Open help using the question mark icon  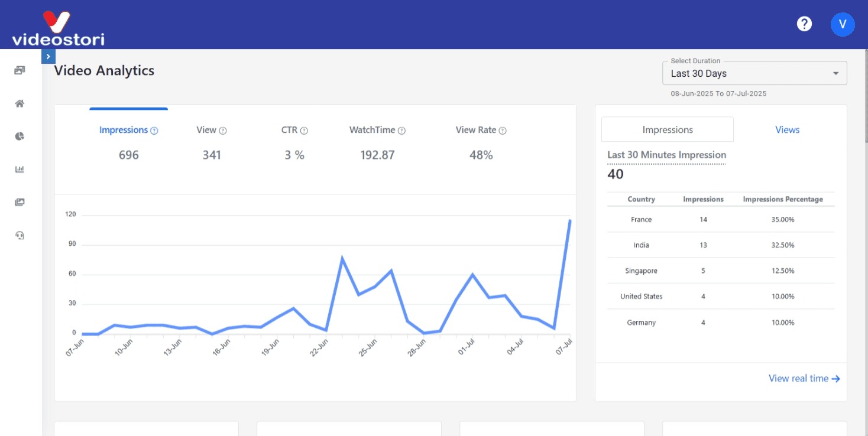tap(804, 24)
